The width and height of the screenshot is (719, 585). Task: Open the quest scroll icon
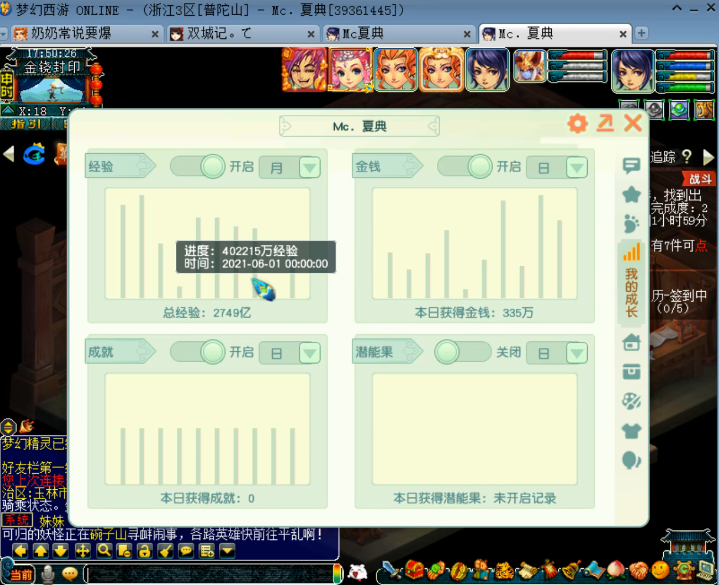(x=526, y=571)
